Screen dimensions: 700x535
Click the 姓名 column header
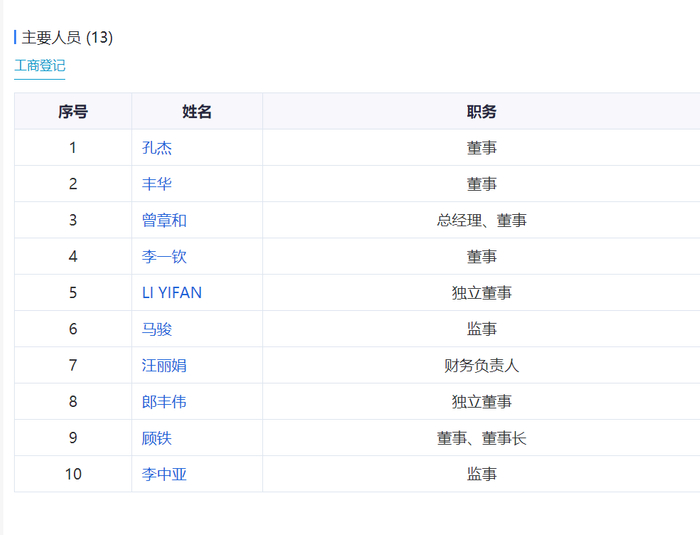coord(197,112)
